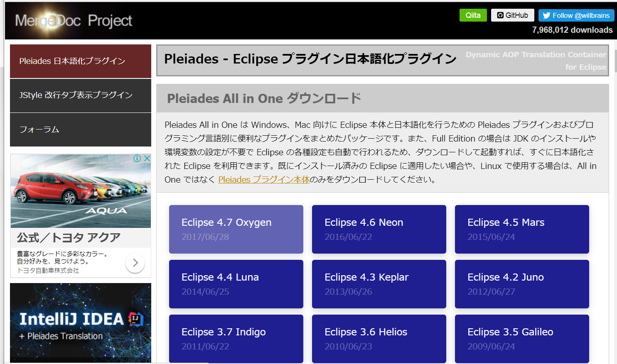Download Eclipse 4.6 Neon
The width and height of the screenshot is (617, 364).
379,229
